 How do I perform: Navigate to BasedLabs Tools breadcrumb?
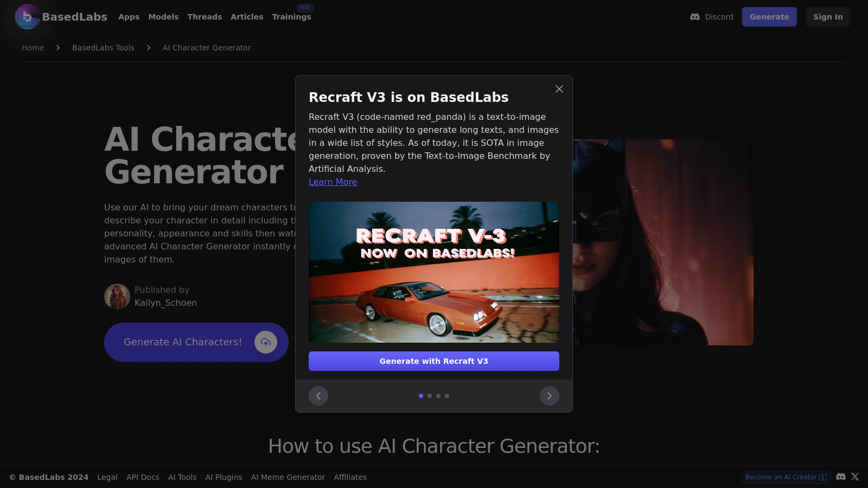[x=103, y=48]
